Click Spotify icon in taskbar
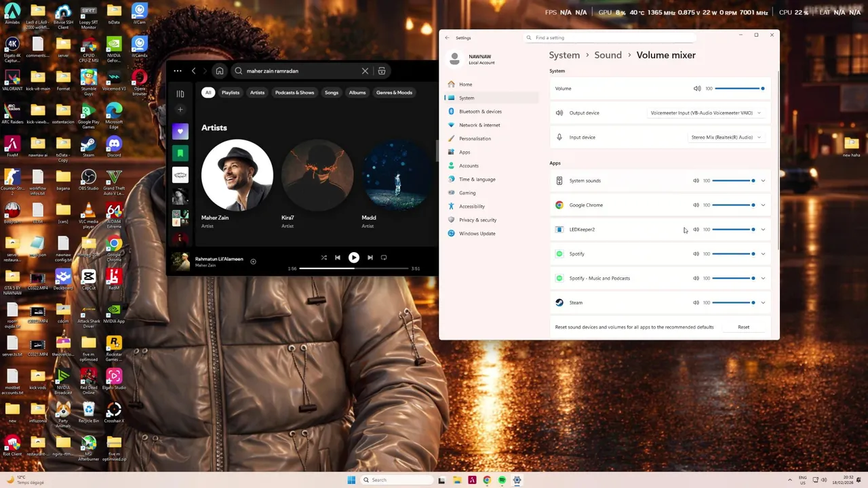 click(x=502, y=481)
